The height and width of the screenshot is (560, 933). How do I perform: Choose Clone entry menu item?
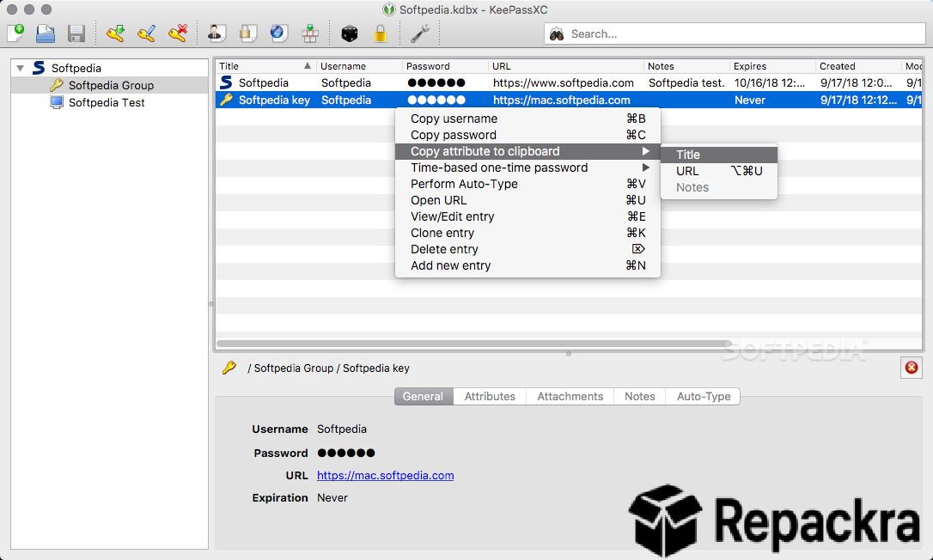tap(527, 233)
